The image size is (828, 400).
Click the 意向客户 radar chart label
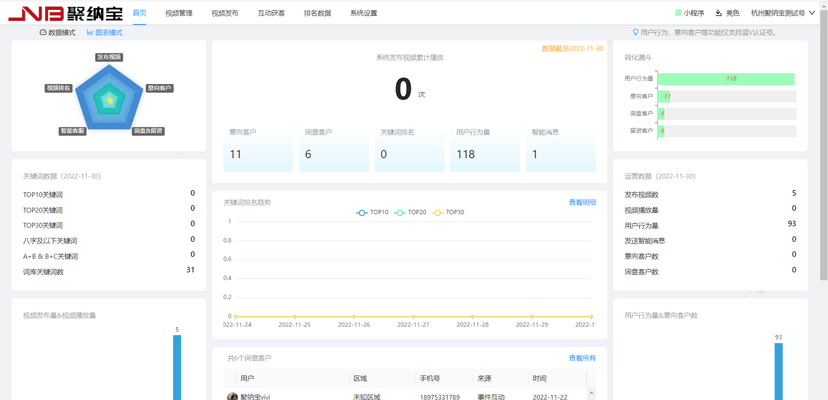pos(159,88)
